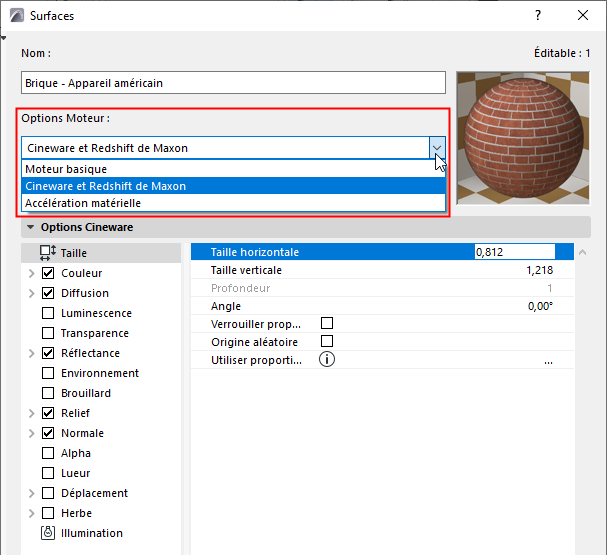The image size is (607, 555).
Task: Click the Taille size icon
Action: pos(48,253)
